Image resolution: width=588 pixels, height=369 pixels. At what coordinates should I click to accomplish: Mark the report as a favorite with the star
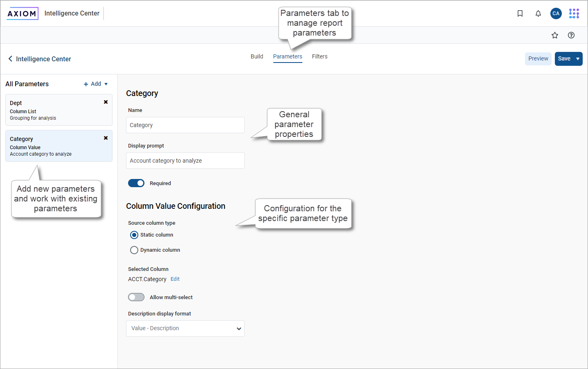point(555,35)
